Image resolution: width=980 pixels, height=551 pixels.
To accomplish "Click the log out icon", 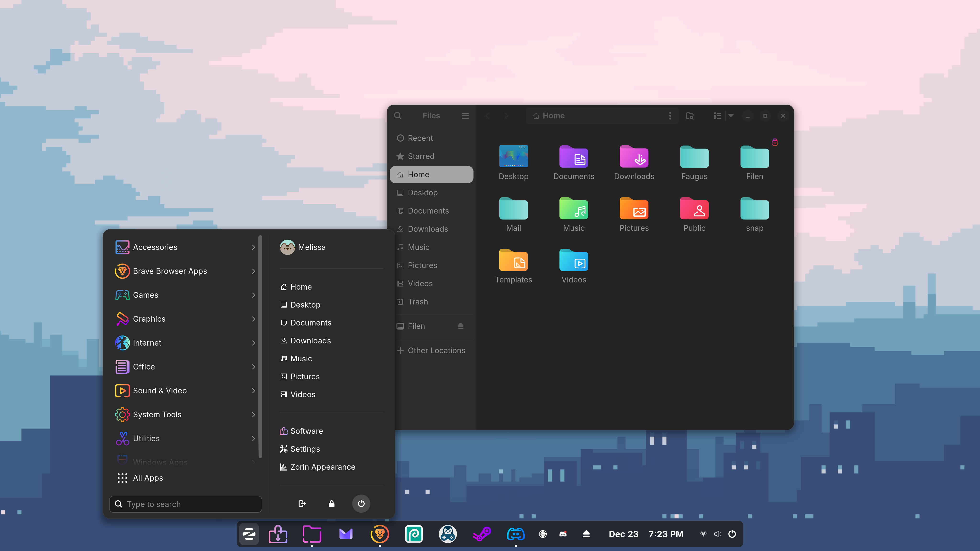I will (x=302, y=503).
